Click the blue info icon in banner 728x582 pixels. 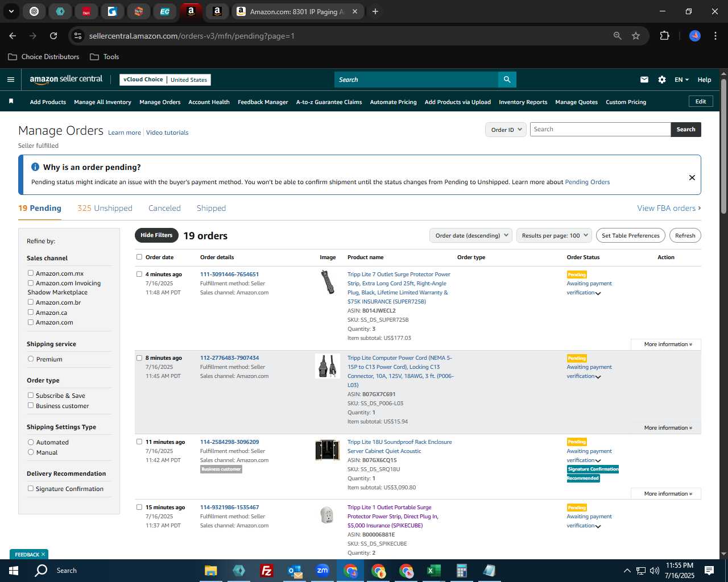tap(35, 167)
